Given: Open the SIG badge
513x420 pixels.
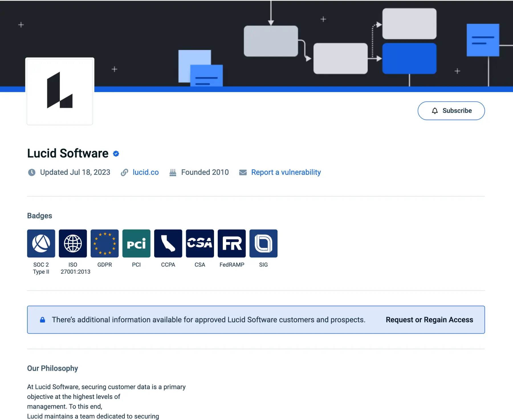Looking at the screenshot, I should click(x=263, y=243).
